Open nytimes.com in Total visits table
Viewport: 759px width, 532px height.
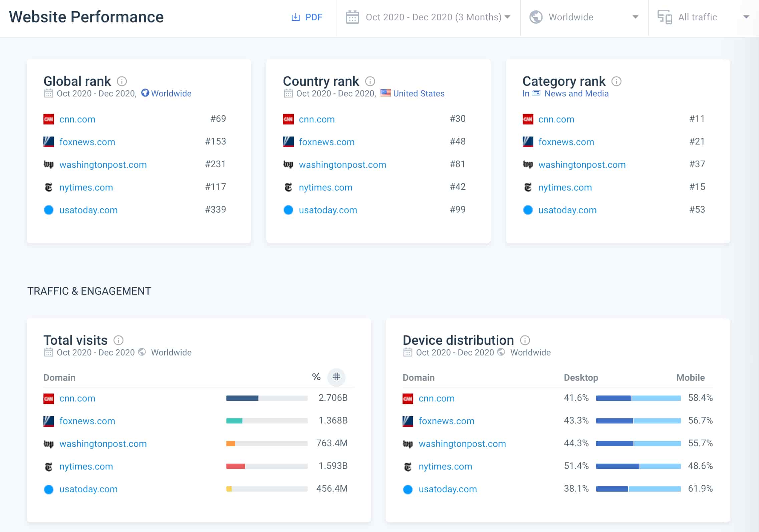point(86,466)
